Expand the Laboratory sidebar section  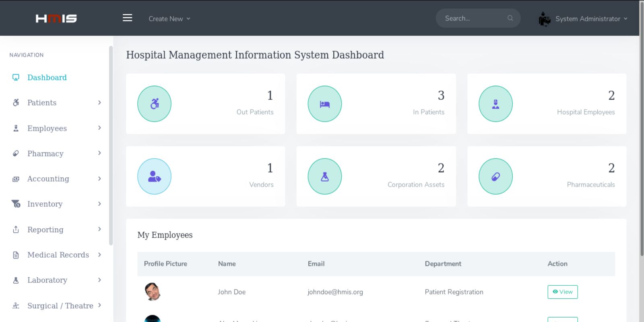56,280
